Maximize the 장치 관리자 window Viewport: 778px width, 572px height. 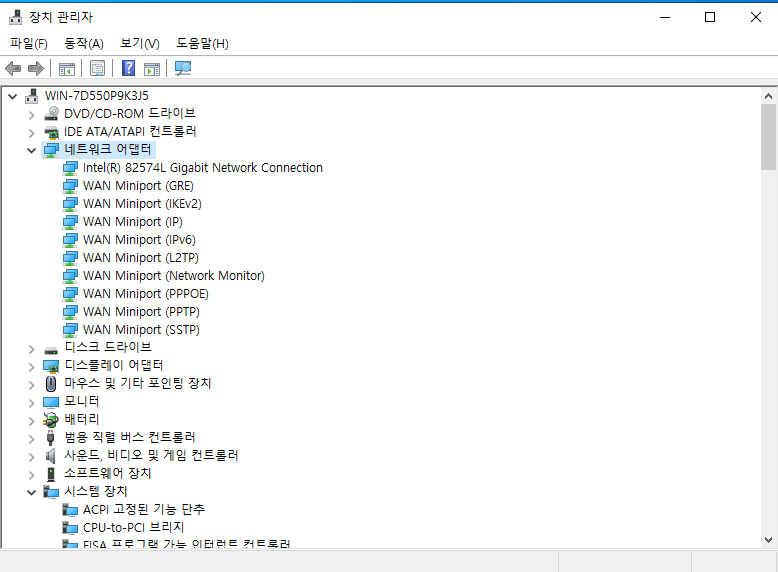(x=710, y=17)
